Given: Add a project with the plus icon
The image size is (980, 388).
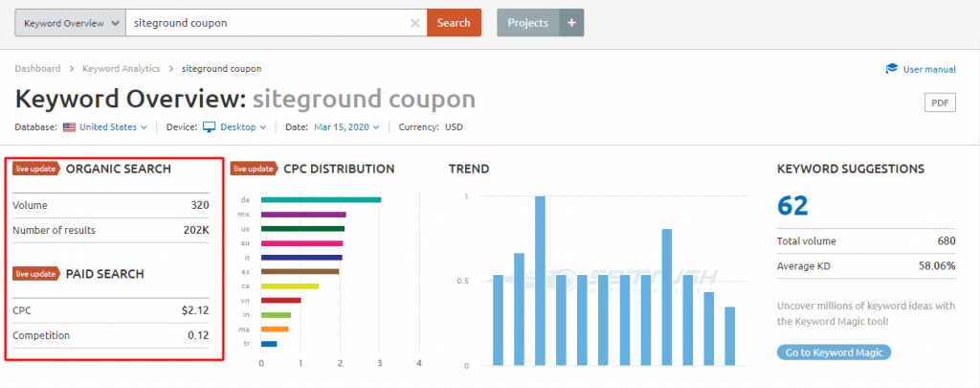Looking at the screenshot, I should (571, 23).
